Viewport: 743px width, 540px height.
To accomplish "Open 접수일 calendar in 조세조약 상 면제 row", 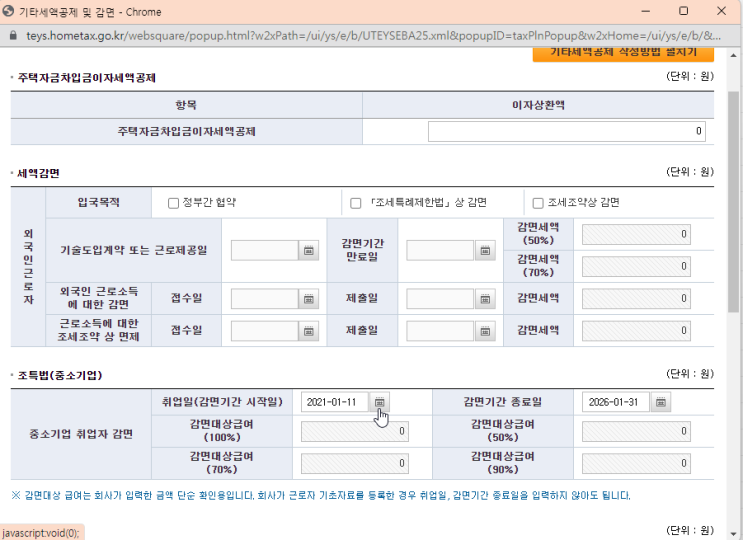I will [x=308, y=331].
